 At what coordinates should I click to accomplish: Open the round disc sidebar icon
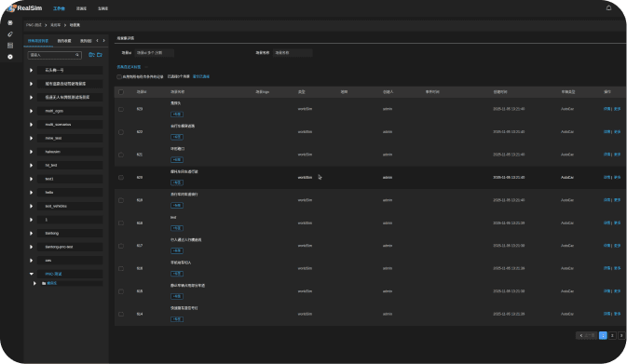(10, 57)
